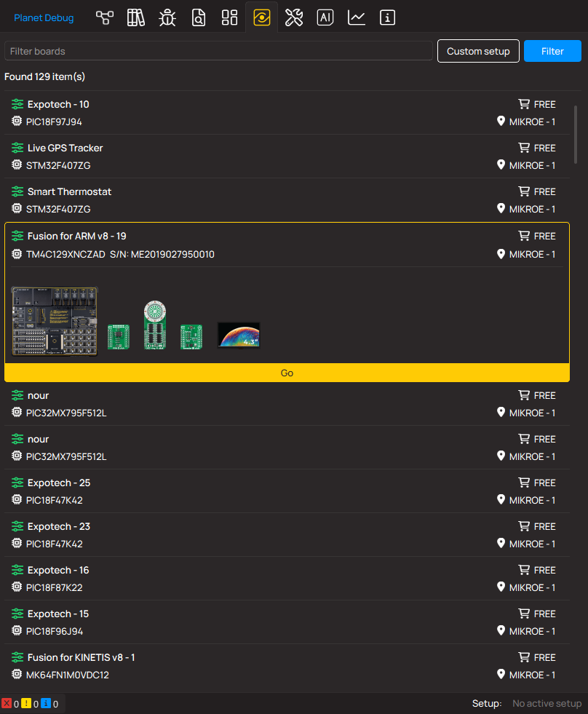Click the Custom setup button
588x714 pixels.
pos(478,51)
